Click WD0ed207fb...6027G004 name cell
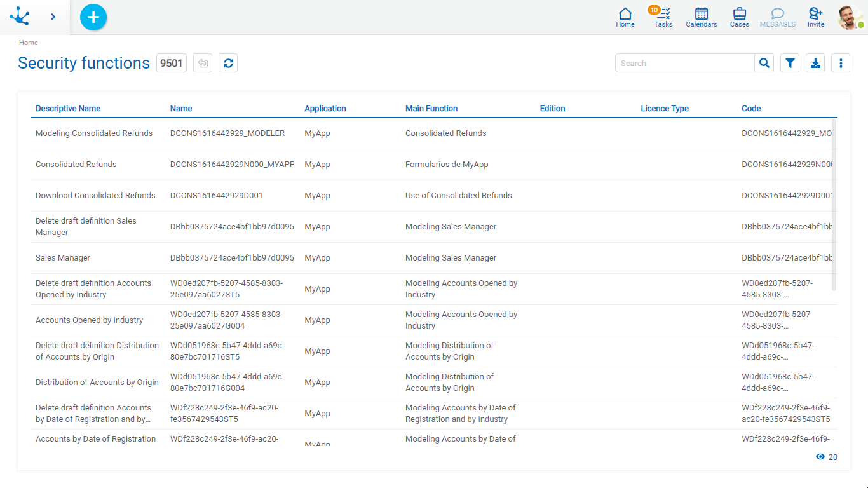The width and height of the screenshot is (868, 488). pos(227,320)
